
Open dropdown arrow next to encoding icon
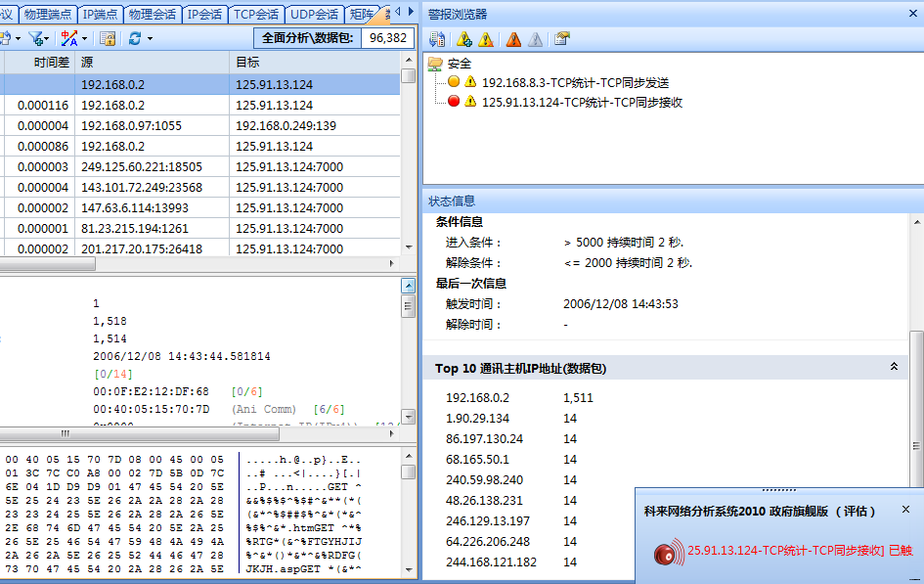pos(84,39)
